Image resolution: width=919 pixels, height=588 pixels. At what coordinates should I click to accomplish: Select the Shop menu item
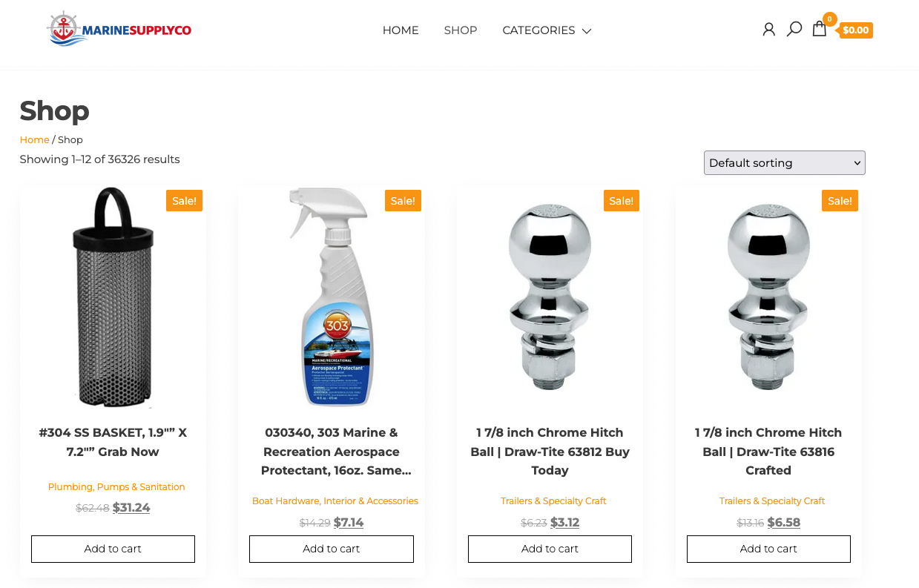coord(461,30)
